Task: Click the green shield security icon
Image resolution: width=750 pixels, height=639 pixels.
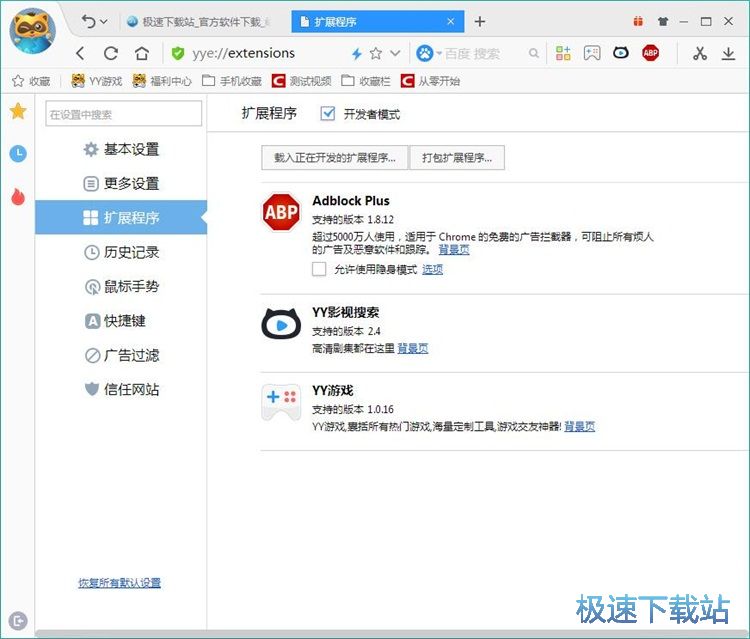Action: [x=178, y=53]
